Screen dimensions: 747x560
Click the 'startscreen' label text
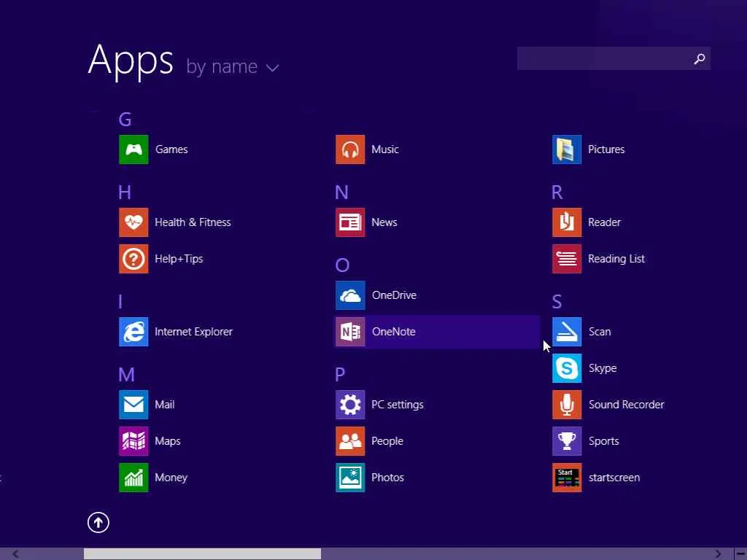[614, 478]
